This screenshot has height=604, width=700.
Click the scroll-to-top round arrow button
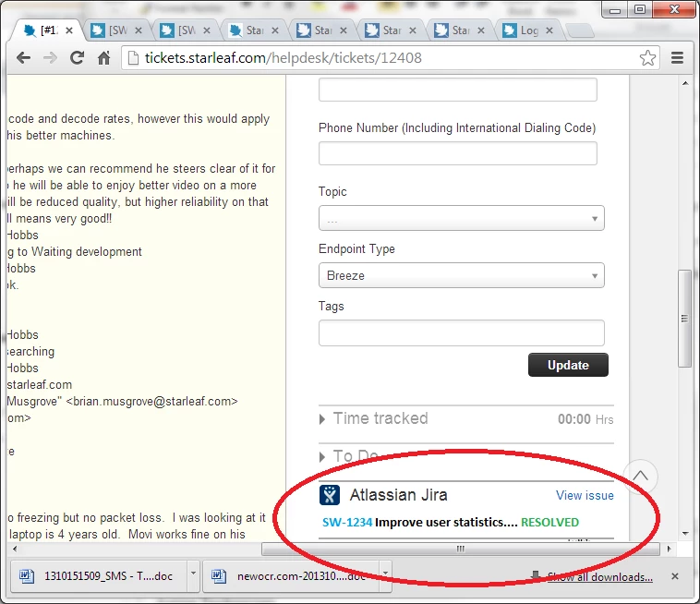pyautogui.click(x=640, y=476)
